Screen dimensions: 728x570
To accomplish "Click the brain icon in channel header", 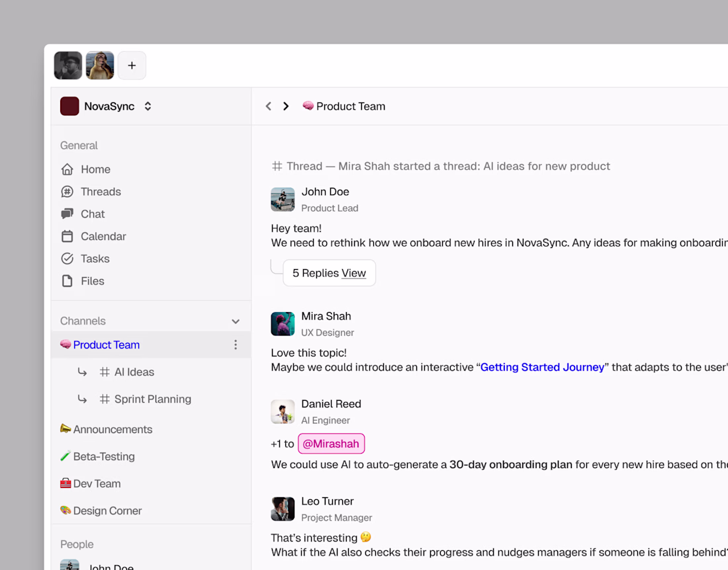I will tap(308, 106).
